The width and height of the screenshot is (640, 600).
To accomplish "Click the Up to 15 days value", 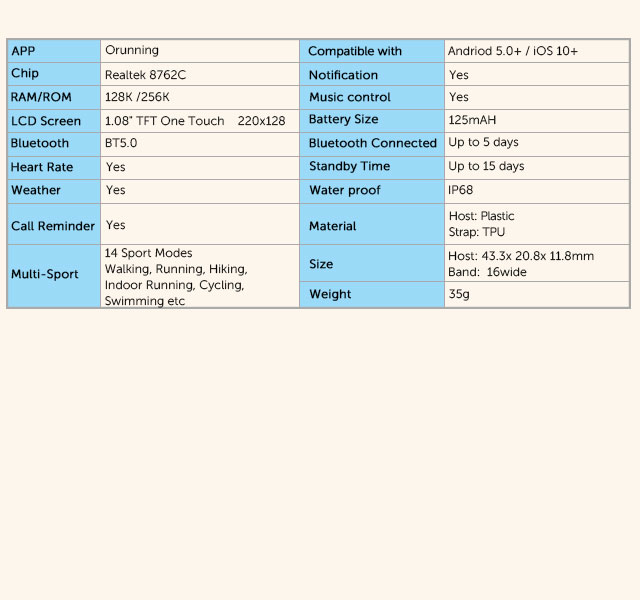I will [x=486, y=166].
